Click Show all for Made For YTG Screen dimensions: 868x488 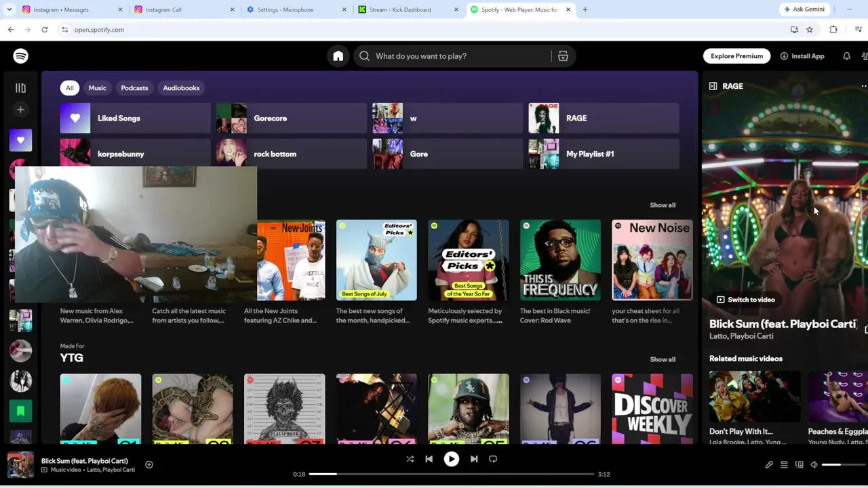663,360
